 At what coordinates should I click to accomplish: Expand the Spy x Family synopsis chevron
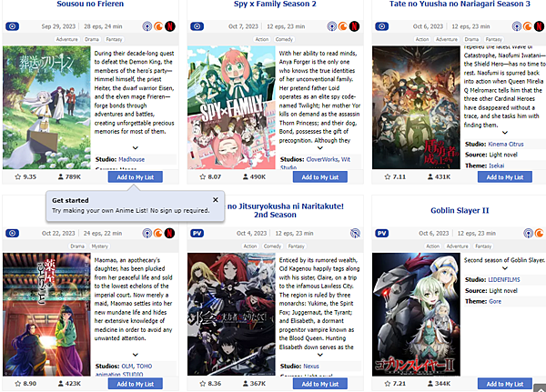coord(320,147)
